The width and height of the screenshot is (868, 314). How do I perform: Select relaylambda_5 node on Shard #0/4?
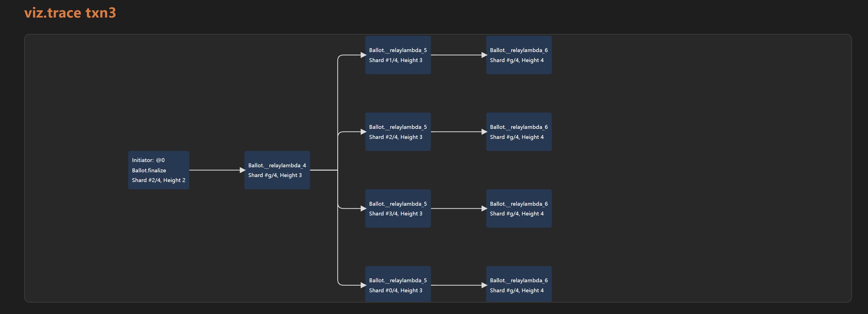(398, 284)
